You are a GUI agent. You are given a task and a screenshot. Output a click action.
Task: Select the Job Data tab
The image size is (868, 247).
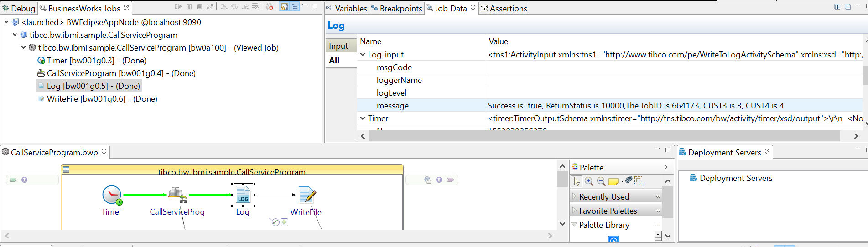pos(451,8)
